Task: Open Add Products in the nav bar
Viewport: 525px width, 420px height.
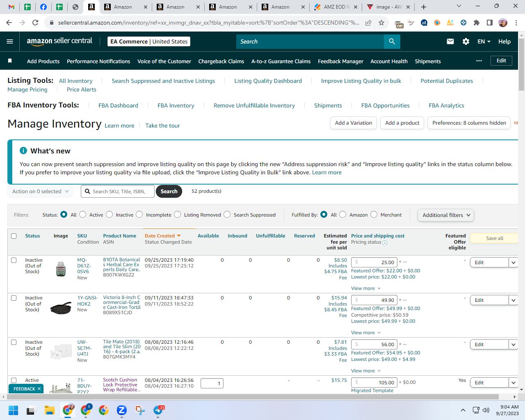Action: [x=43, y=61]
